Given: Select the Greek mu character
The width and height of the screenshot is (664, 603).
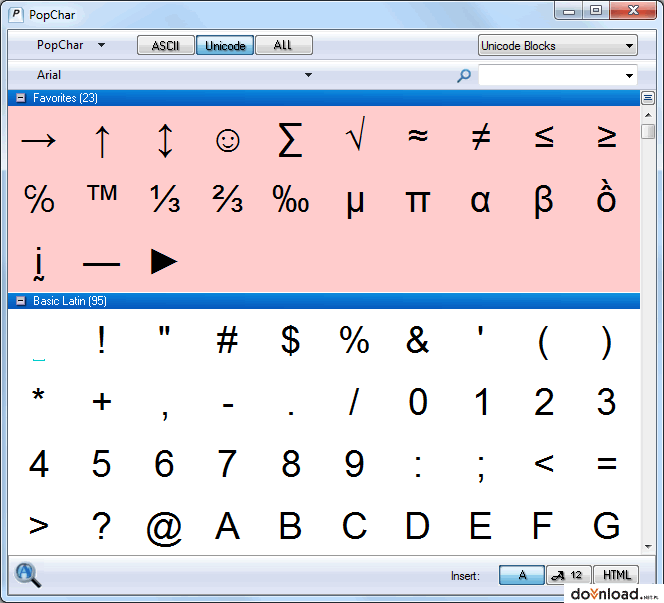Looking at the screenshot, I should pyautogui.click(x=355, y=203).
